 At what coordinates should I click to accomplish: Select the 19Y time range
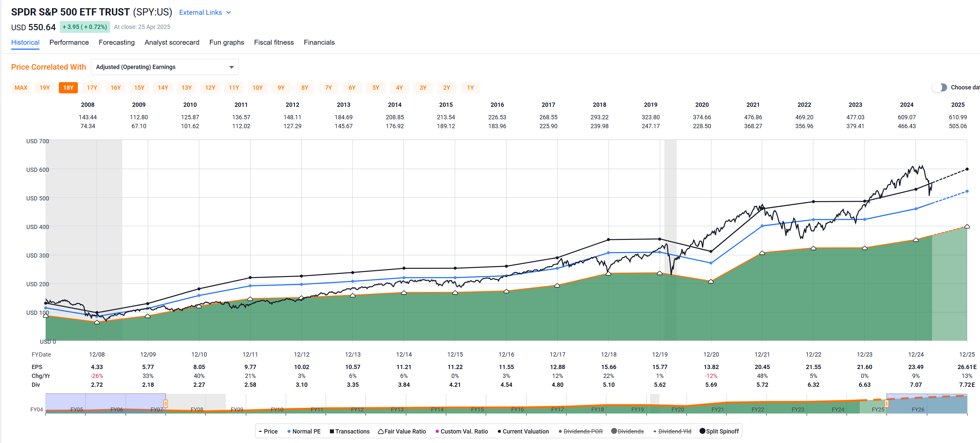click(44, 87)
